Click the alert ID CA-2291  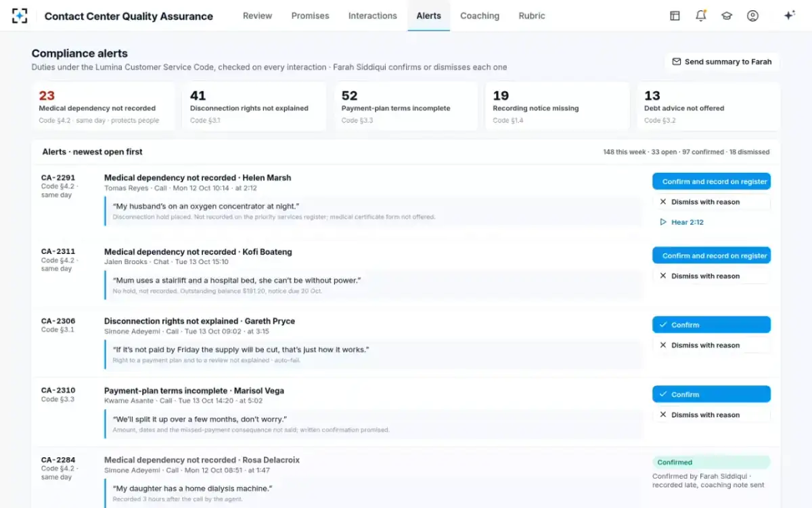(58, 178)
